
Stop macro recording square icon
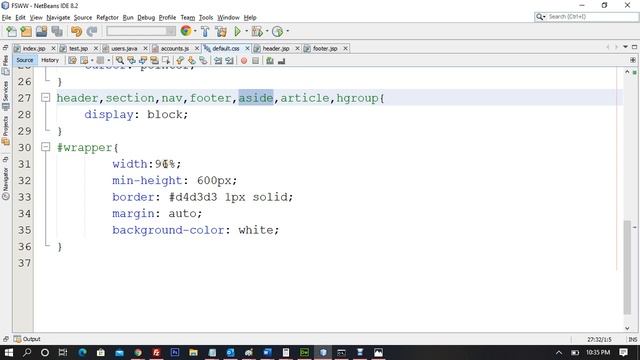[x=256, y=60]
